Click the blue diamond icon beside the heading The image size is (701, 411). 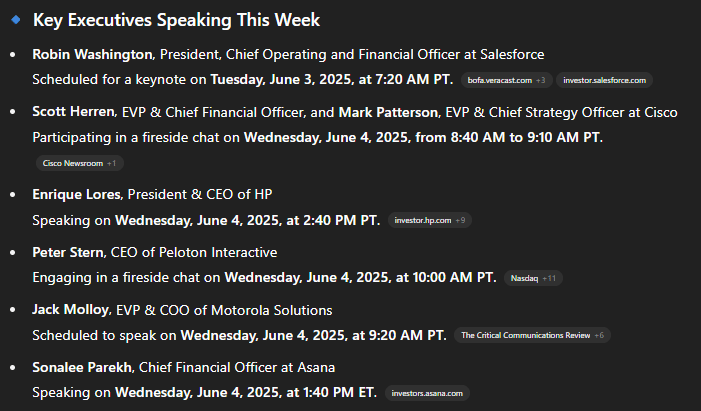pyautogui.click(x=14, y=20)
